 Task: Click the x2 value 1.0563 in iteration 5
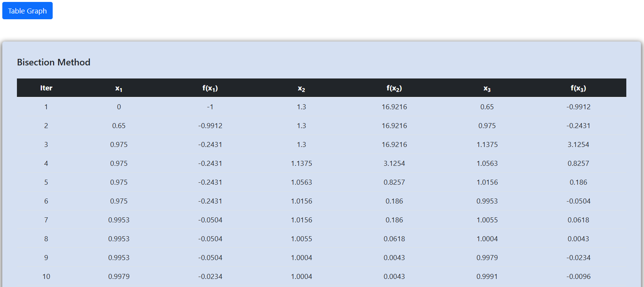301,182
